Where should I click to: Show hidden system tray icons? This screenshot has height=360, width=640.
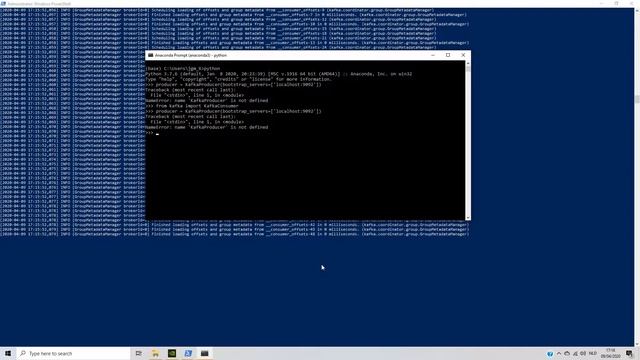tap(559, 353)
